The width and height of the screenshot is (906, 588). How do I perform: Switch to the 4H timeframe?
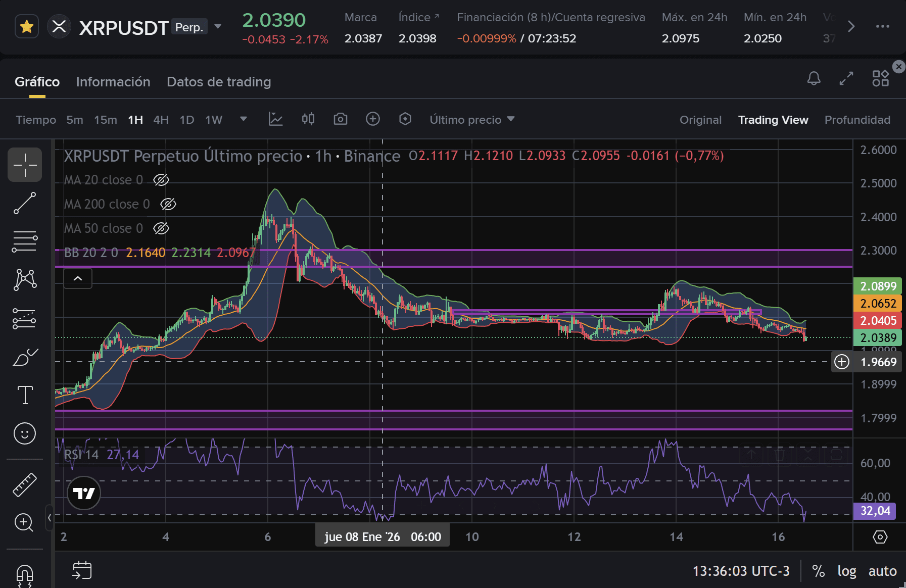161,120
